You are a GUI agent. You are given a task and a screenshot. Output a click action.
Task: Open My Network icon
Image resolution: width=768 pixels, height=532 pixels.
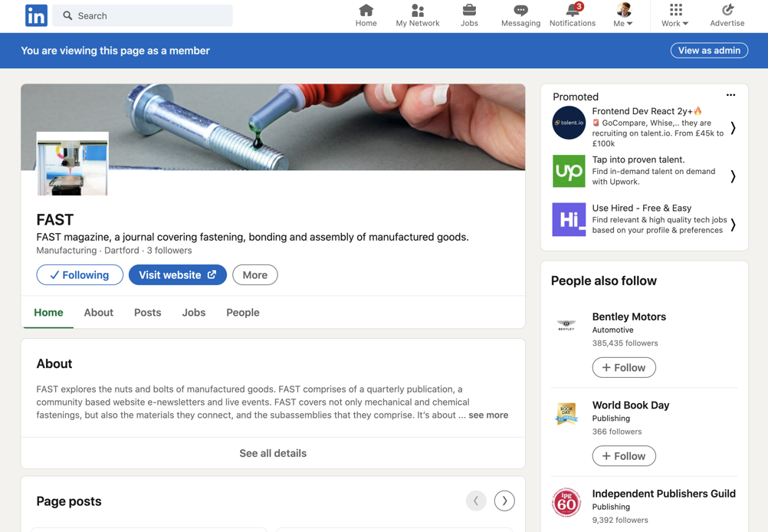tap(418, 10)
